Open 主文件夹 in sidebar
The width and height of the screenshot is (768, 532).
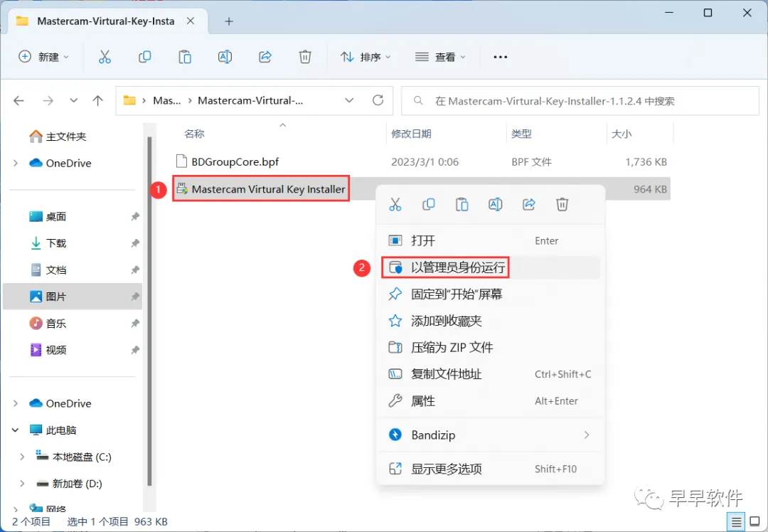(x=58, y=136)
